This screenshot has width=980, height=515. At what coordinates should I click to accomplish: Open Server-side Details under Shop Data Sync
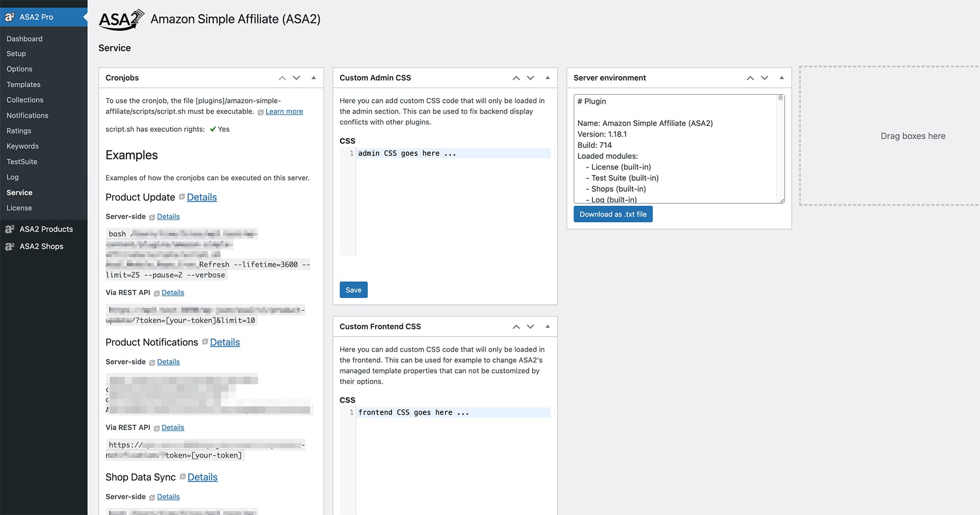168,497
